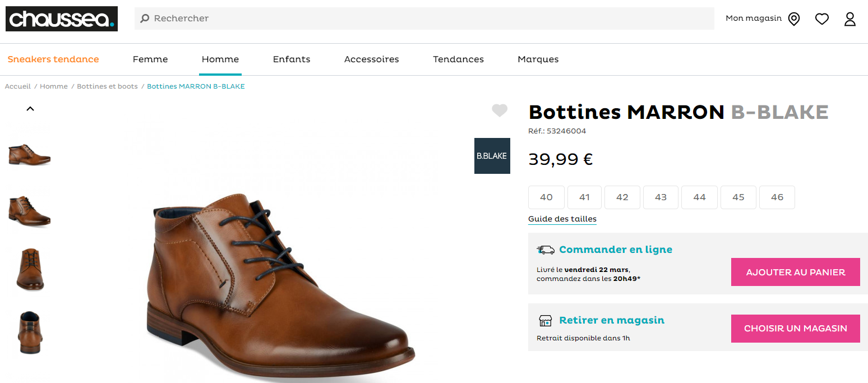Add product to favorites with grey heart
This screenshot has width=868, height=383.
tap(500, 111)
